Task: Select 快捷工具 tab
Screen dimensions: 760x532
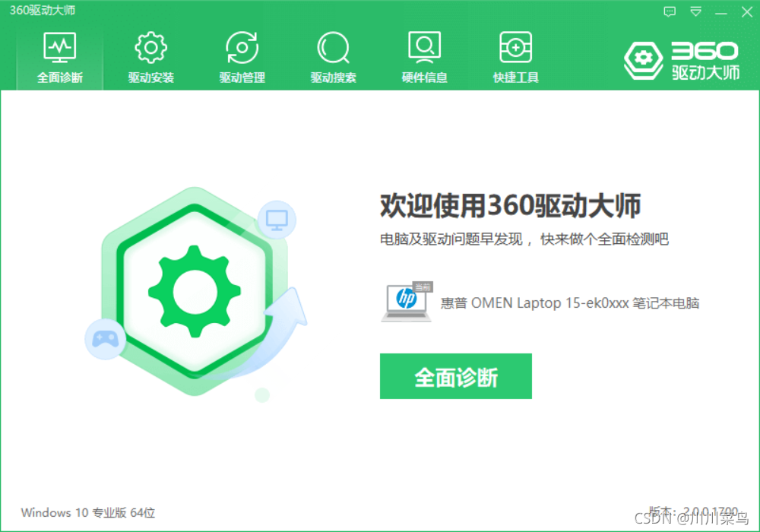Action: [516, 58]
